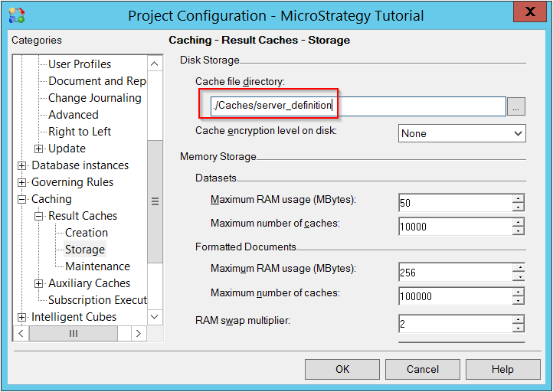Image resolution: width=553 pixels, height=392 pixels.
Task: Collapse the Caching tree node
Action: point(22,199)
